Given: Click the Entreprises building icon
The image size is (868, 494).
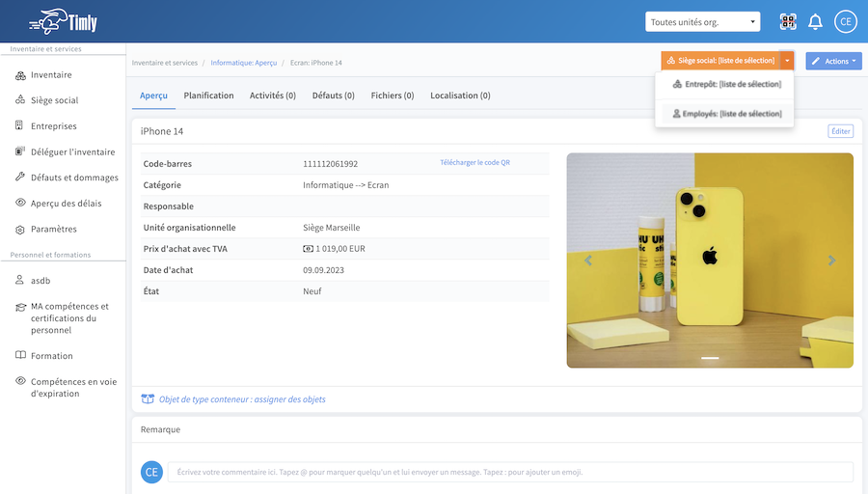Looking at the screenshot, I should click(x=19, y=125).
